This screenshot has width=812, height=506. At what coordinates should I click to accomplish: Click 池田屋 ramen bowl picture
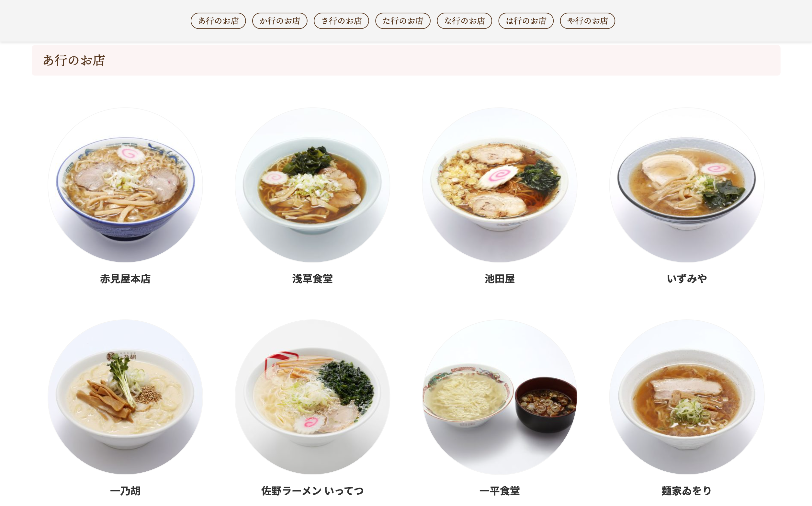[x=500, y=185]
